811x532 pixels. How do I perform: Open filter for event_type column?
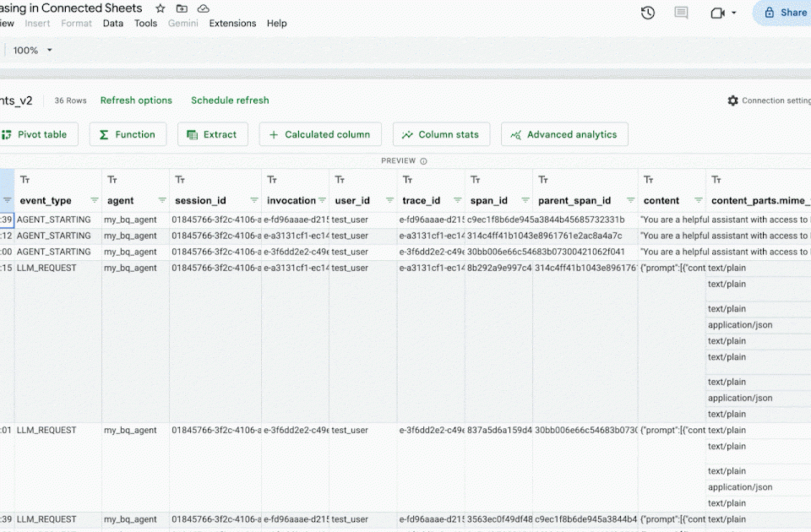(94, 200)
